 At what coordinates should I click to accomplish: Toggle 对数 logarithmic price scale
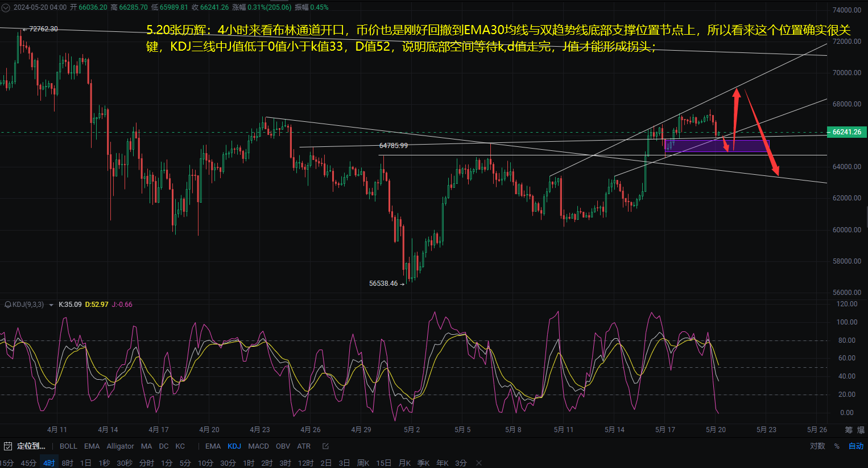click(817, 446)
